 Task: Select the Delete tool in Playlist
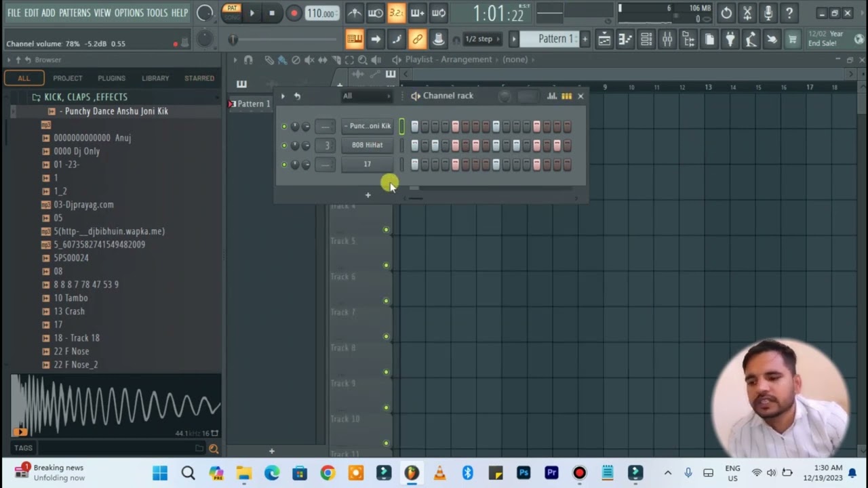[x=296, y=60]
